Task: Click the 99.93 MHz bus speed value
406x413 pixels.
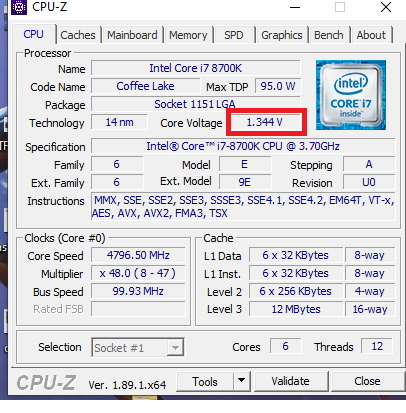Action: (138, 291)
